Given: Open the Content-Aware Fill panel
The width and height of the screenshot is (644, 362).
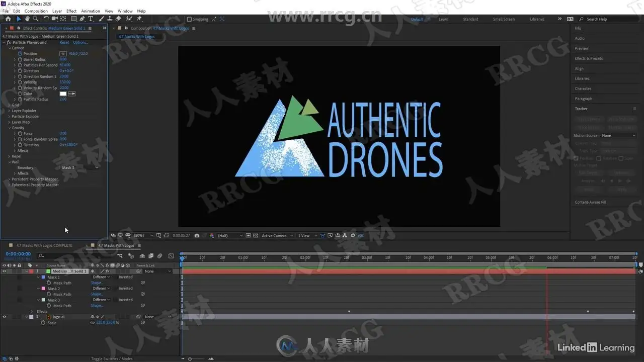Looking at the screenshot, I should (x=591, y=202).
